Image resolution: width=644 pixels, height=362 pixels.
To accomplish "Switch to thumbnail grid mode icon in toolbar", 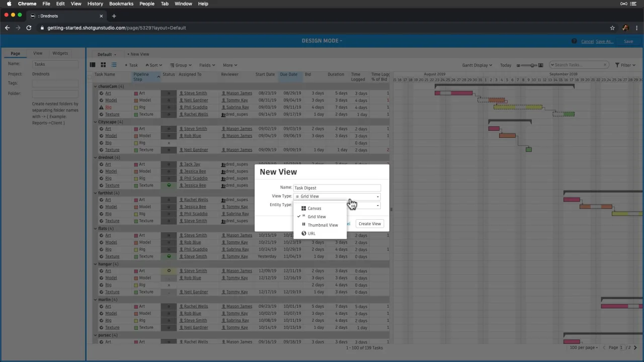I will 103,65.
